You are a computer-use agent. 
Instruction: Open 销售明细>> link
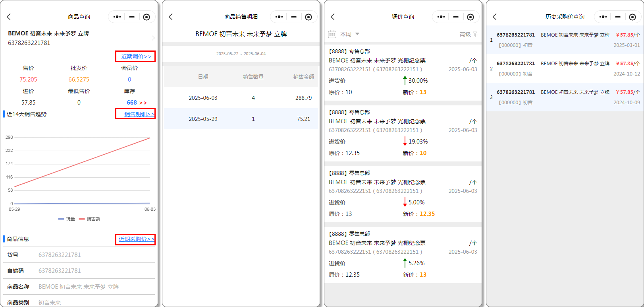(x=139, y=114)
